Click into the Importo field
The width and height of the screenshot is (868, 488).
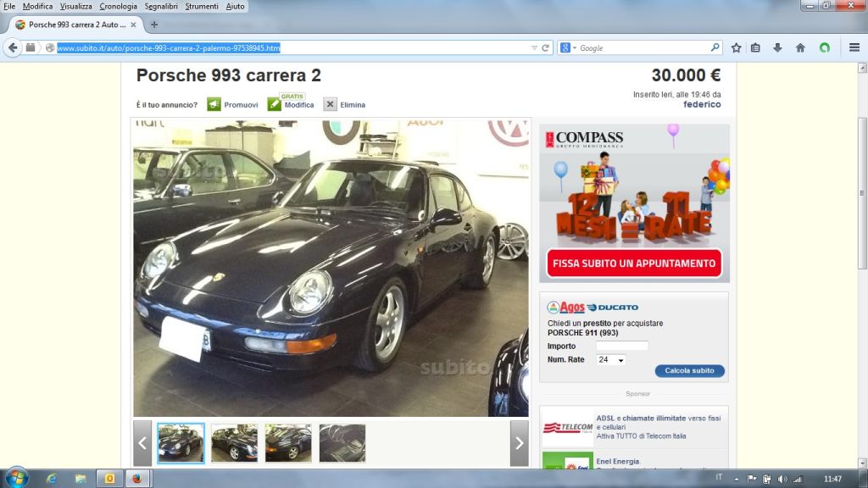pyautogui.click(x=621, y=346)
